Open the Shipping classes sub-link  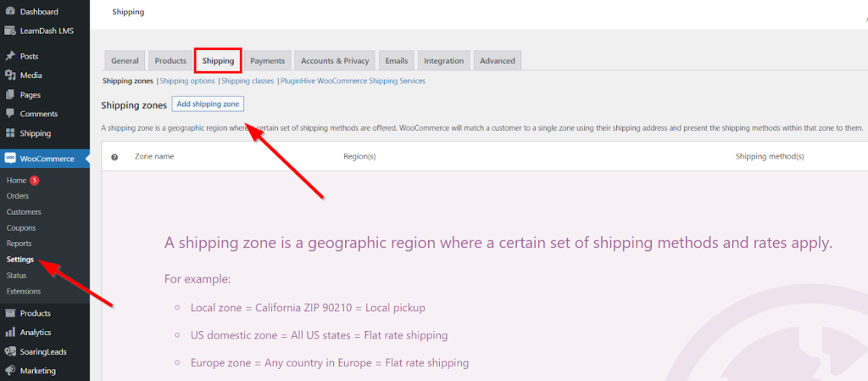(x=248, y=81)
